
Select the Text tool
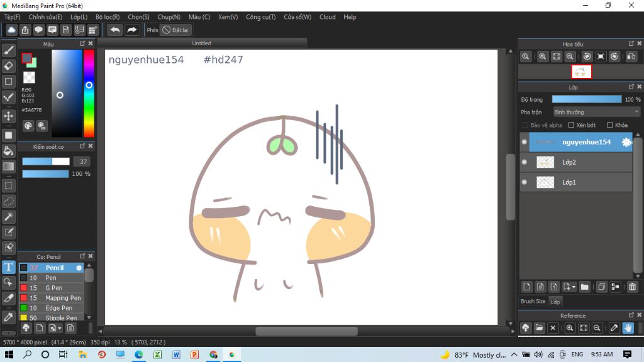pyautogui.click(x=9, y=267)
